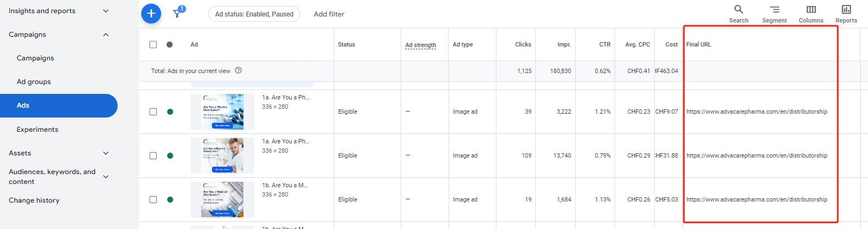This screenshot has width=868, height=229.
Task: Expand the Assets sidebar section
Action: point(106,153)
